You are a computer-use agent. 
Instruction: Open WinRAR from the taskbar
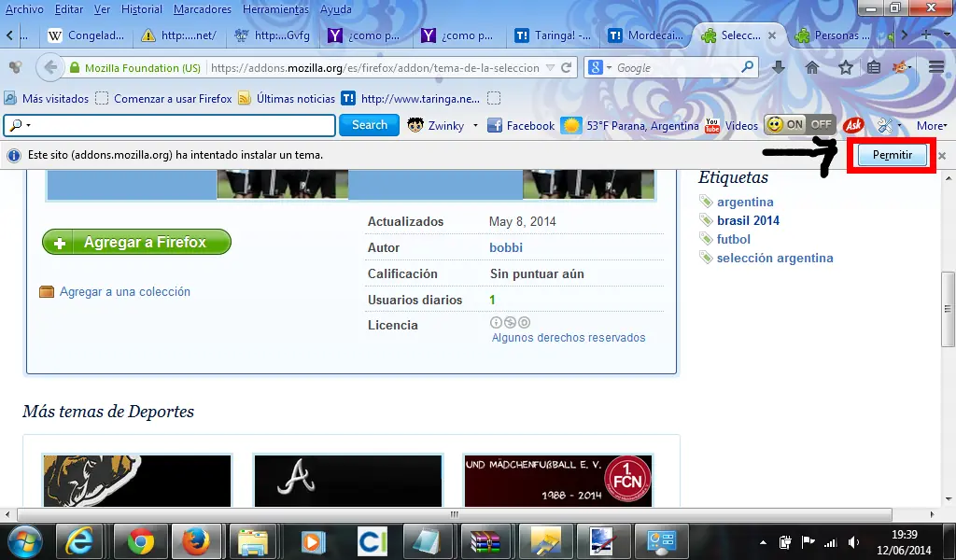485,541
